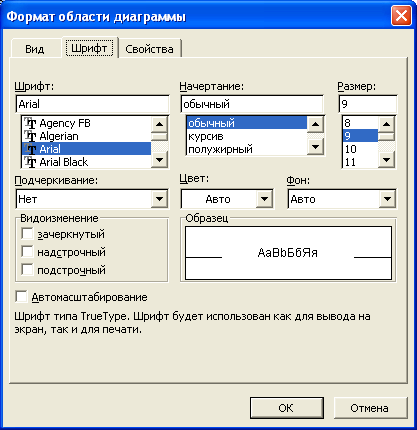Screen dimensions: 417x430
Task: Click the TrueType icon beside Algerian
Action: click(x=30, y=136)
